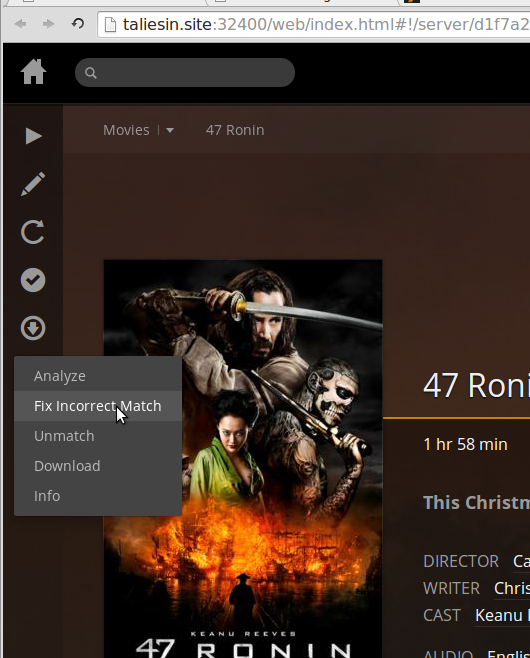Open the Movies library breadcrumb

click(126, 130)
